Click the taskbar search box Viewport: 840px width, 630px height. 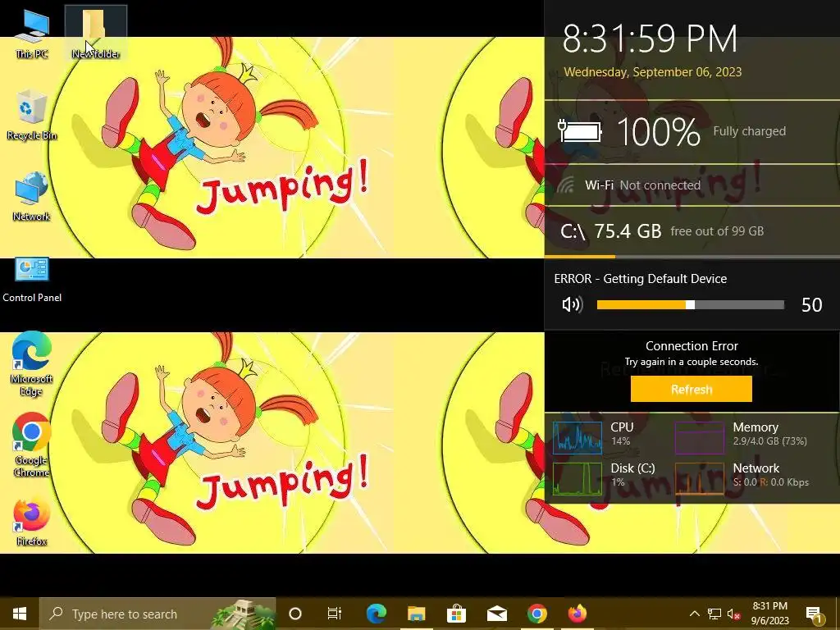tap(157, 614)
